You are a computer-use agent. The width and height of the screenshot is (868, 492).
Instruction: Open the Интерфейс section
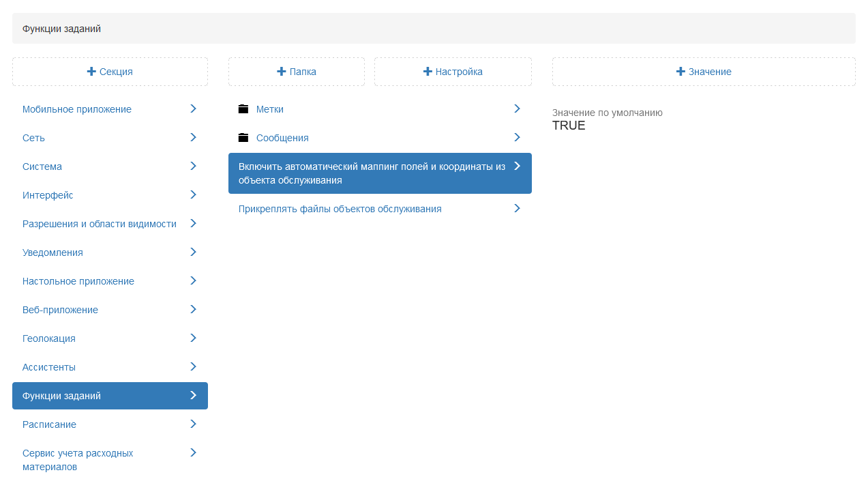(x=48, y=195)
